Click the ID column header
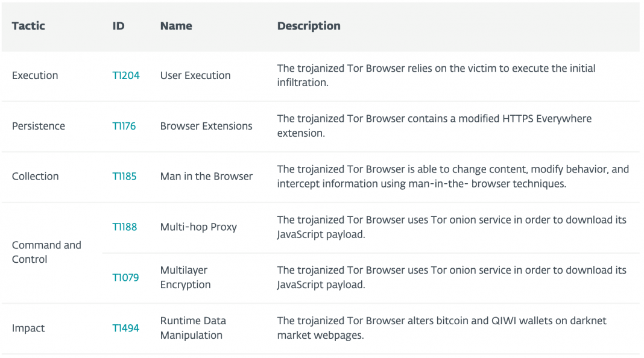The height and width of the screenshot is (358, 644). 118,26
